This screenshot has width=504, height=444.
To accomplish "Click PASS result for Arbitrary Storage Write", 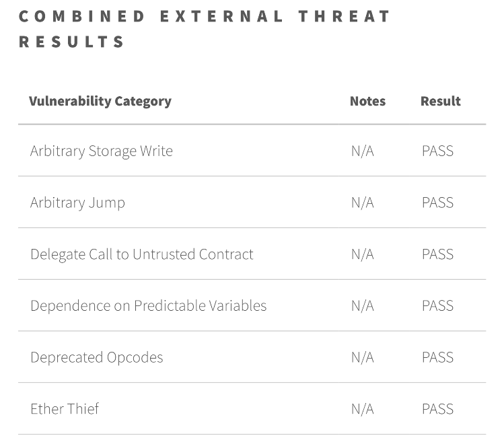I will click(437, 151).
